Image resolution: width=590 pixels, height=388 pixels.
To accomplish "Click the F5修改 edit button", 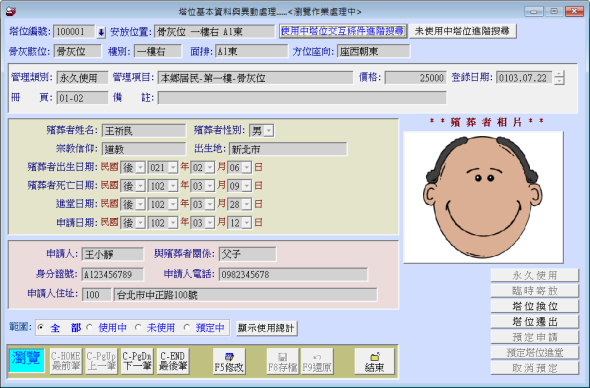I will (x=229, y=361).
